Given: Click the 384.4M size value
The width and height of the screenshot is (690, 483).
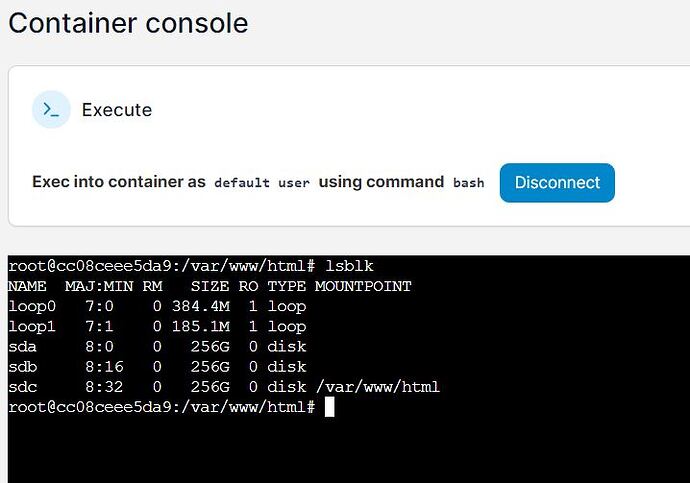Looking at the screenshot, I should point(201,306).
